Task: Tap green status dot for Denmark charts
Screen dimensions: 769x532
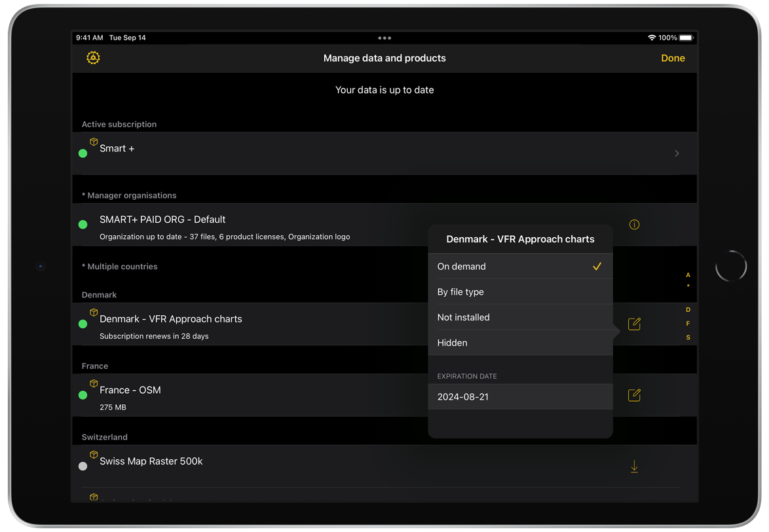Action: coord(83,324)
